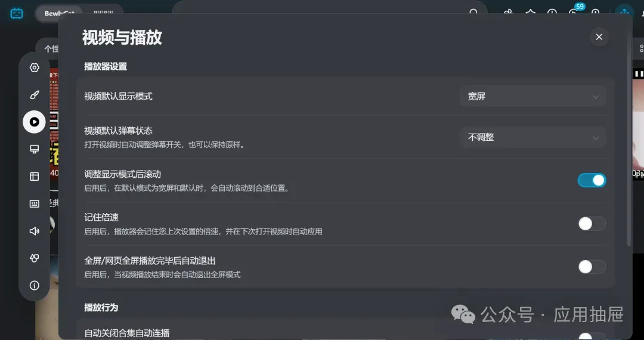Open appearance brush icon in sidebar
This screenshot has height=340, width=644.
pos(35,95)
